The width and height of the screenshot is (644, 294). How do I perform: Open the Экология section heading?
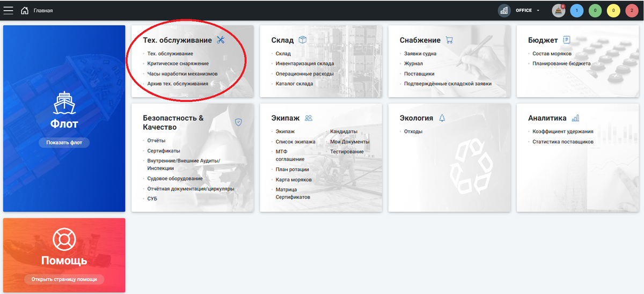coord(416,119)
